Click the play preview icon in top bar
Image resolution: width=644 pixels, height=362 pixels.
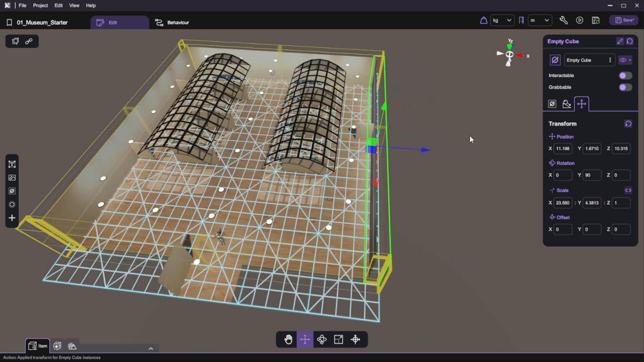pos(580,20)
